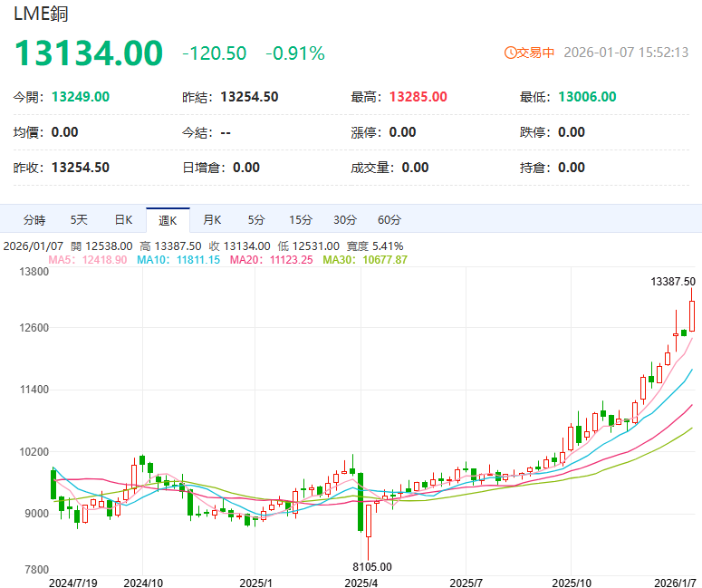
Task: Show the 5分 interval chart
Action: pyautogui.click(x=256, y=220)
